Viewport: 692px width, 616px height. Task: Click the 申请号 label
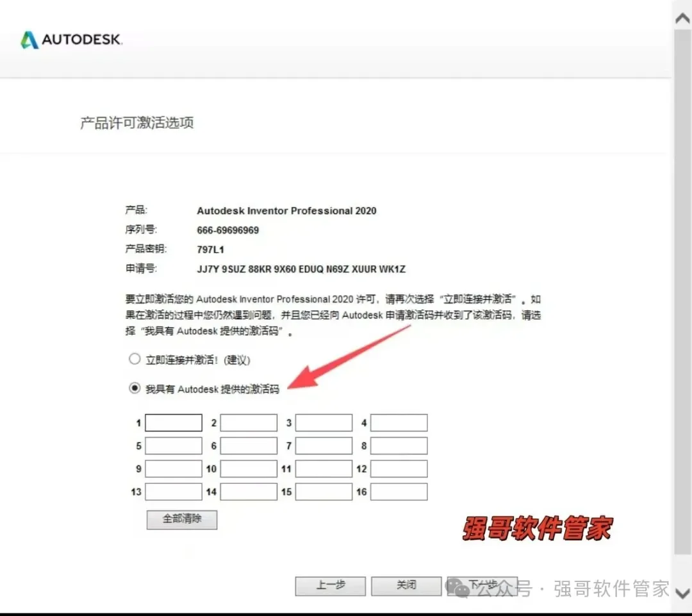[141, 268]
